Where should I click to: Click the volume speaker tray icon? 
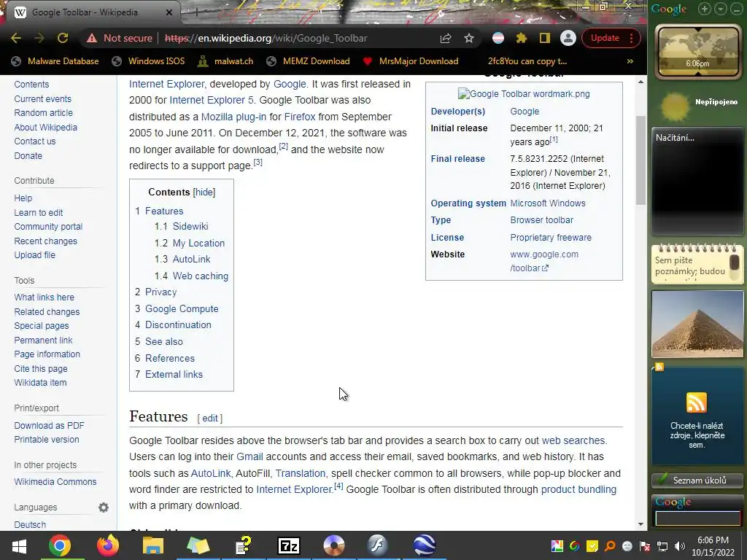pos(680,546)
